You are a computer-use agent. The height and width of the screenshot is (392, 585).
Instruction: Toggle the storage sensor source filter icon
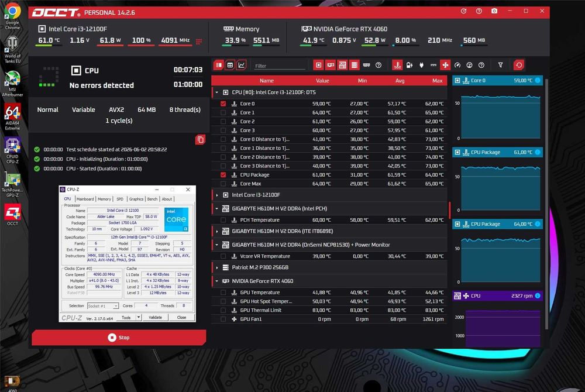tap(355, 66)
